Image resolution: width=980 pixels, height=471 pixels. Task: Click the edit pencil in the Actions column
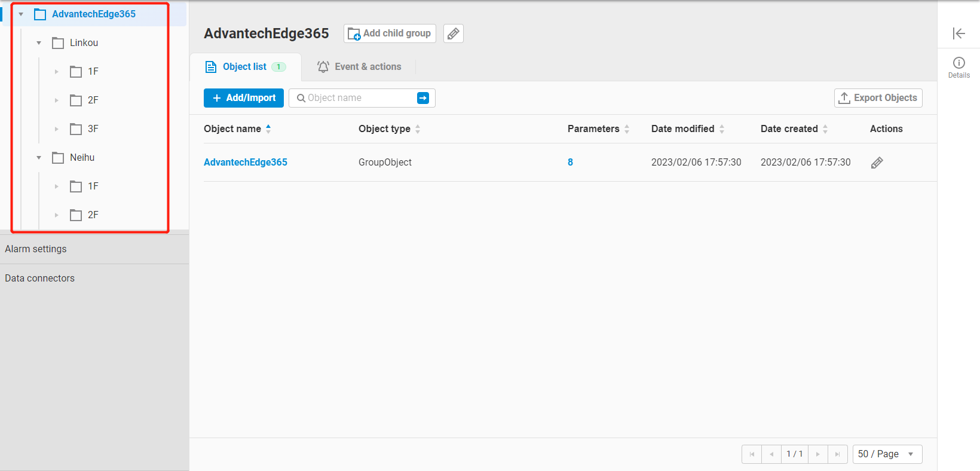tap(877, 163)
